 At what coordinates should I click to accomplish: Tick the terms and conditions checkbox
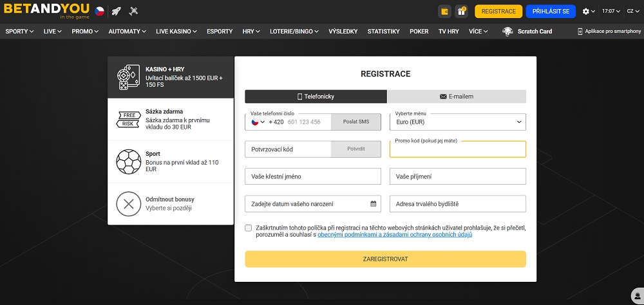[249, 228]
